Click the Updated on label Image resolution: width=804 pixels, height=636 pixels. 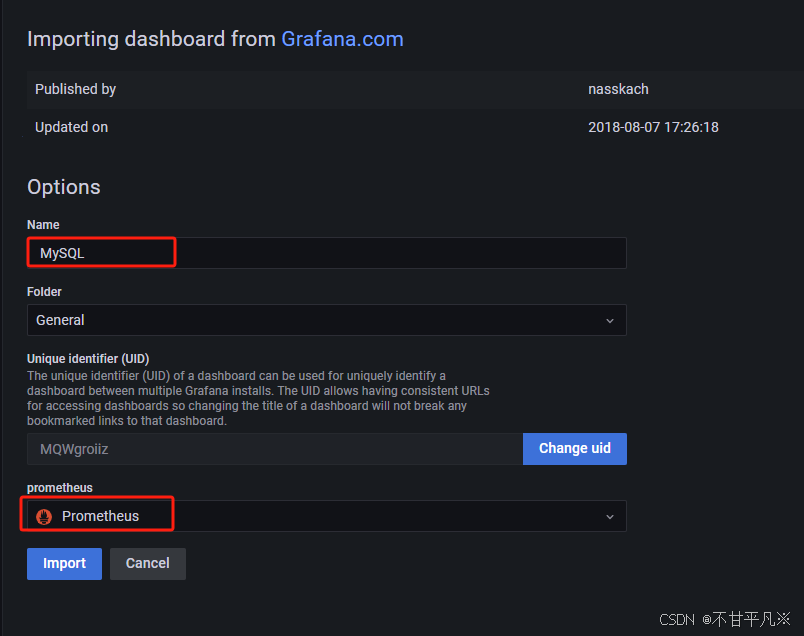click(x=71, y=127)
